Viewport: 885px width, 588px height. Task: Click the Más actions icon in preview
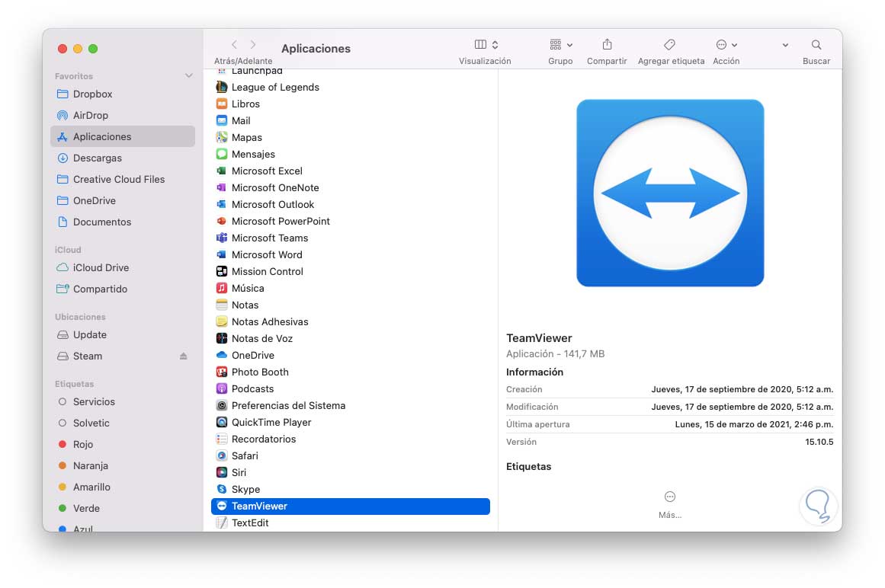click(x=670, y=497)
